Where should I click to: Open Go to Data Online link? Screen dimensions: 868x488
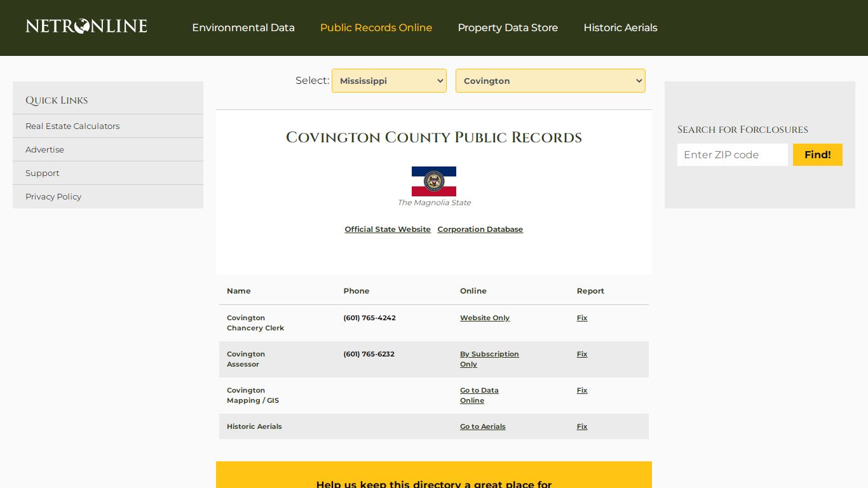(x=479, y=395)
